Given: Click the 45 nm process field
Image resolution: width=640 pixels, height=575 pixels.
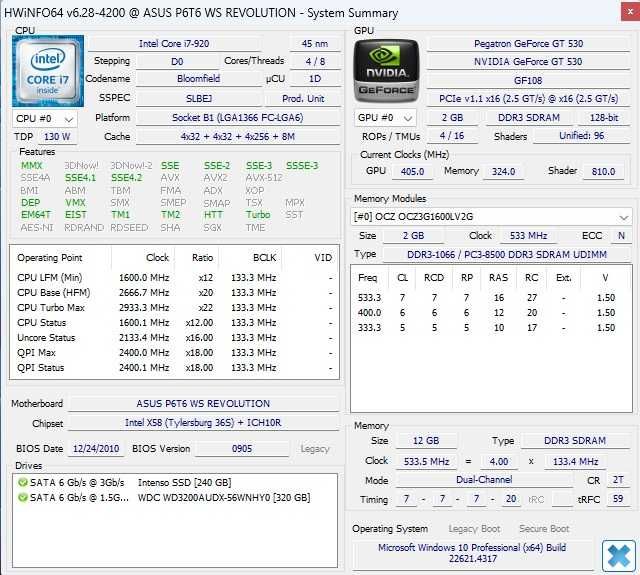Looking at the screenshot, I should click(x=315, y=44).
